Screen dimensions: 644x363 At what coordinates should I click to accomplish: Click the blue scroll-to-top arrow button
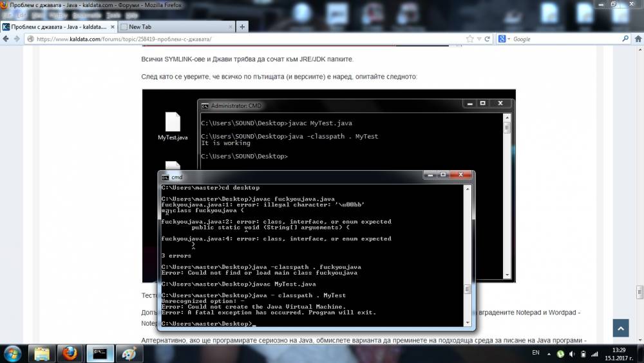621,328
